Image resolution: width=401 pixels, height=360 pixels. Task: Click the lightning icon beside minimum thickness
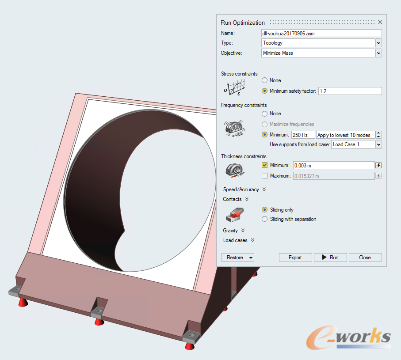379,165
